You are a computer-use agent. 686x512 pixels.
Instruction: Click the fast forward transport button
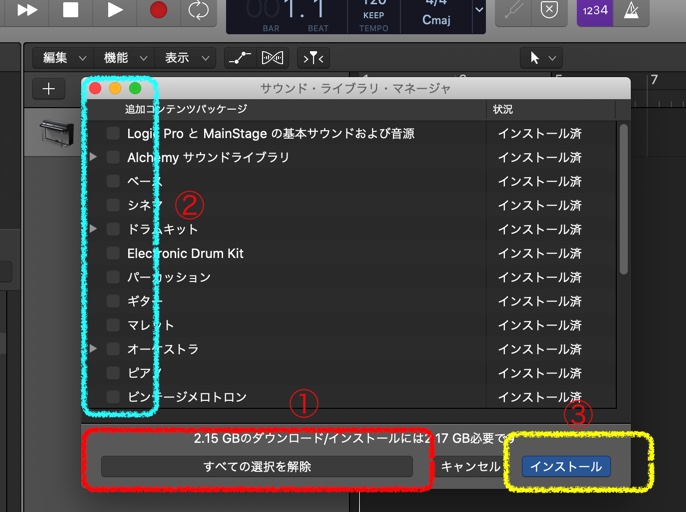coord(27,10)
